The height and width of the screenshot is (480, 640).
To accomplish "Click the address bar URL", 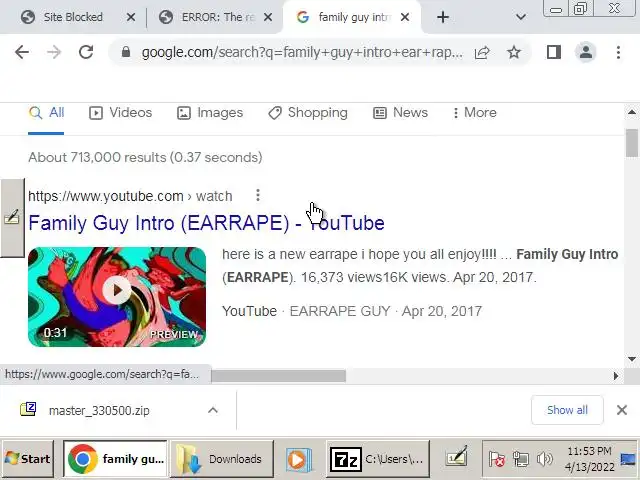I will 302,52.
